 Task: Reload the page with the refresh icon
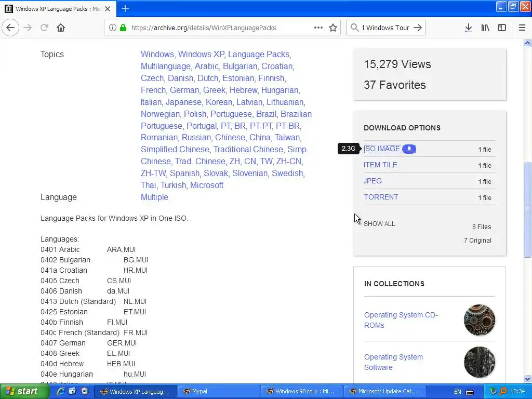[x=45, y=28]
